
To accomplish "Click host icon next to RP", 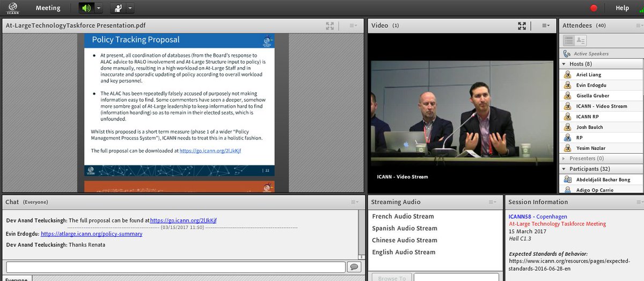I will [x=567, y=138].
